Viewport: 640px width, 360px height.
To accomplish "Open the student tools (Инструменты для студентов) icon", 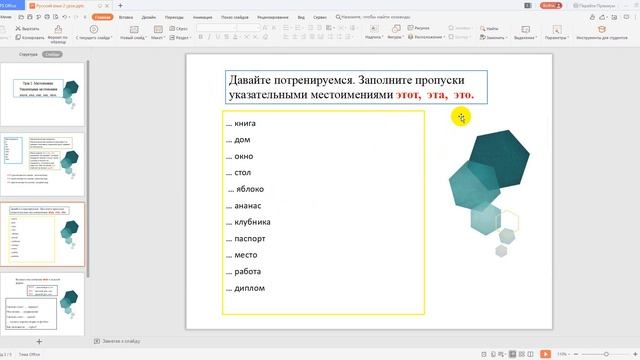I will tap(602, 29).
